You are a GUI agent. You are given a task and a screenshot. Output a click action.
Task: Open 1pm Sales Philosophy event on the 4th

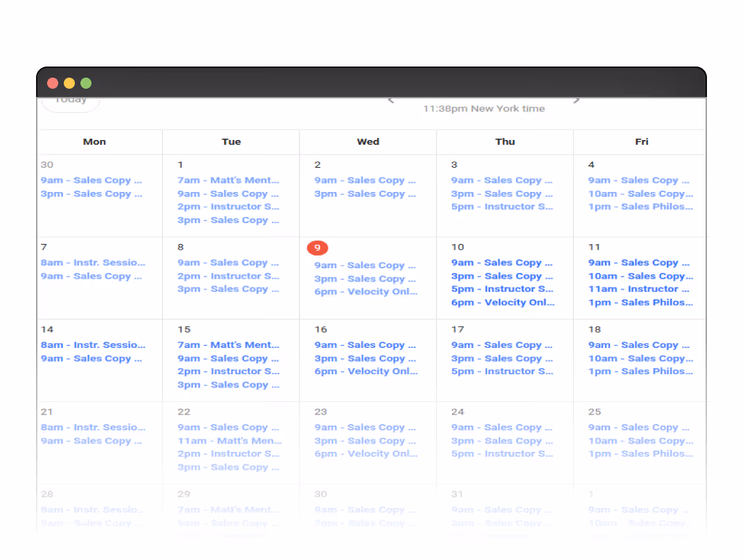click(x=639, y=207)
